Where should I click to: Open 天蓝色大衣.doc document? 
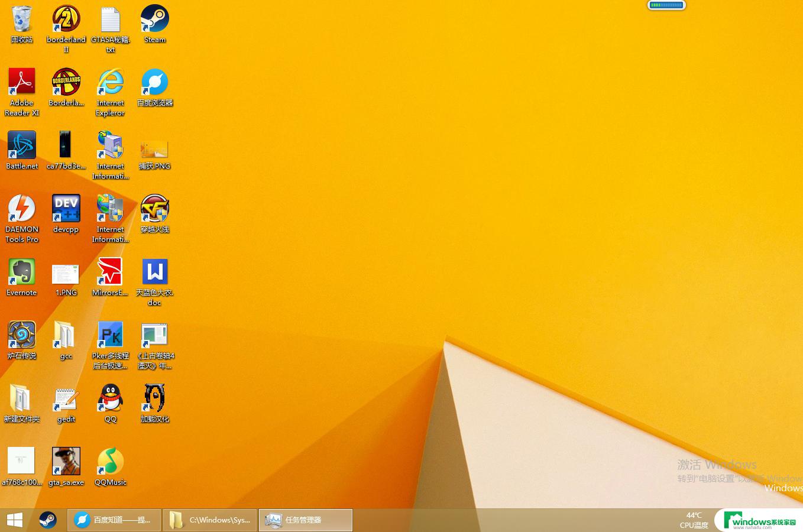[155, 282]
